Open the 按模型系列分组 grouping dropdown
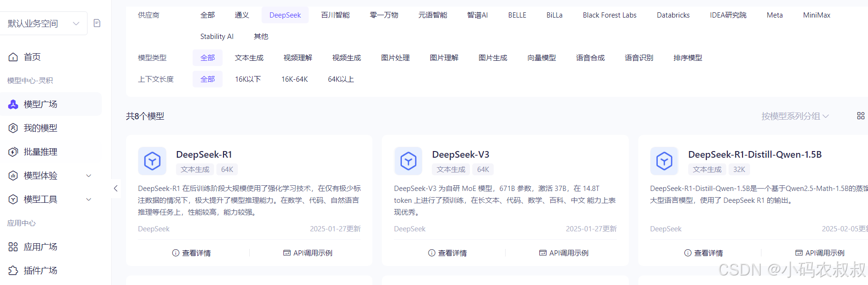The image size is (868, 285). 795,116
